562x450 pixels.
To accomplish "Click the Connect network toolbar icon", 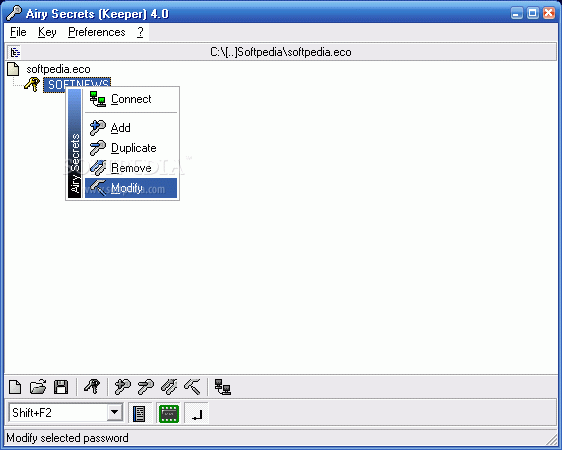I will [223, 387].
